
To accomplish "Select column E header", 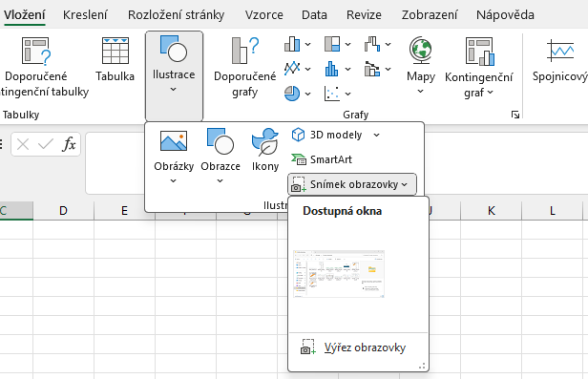I will (124, 211).
